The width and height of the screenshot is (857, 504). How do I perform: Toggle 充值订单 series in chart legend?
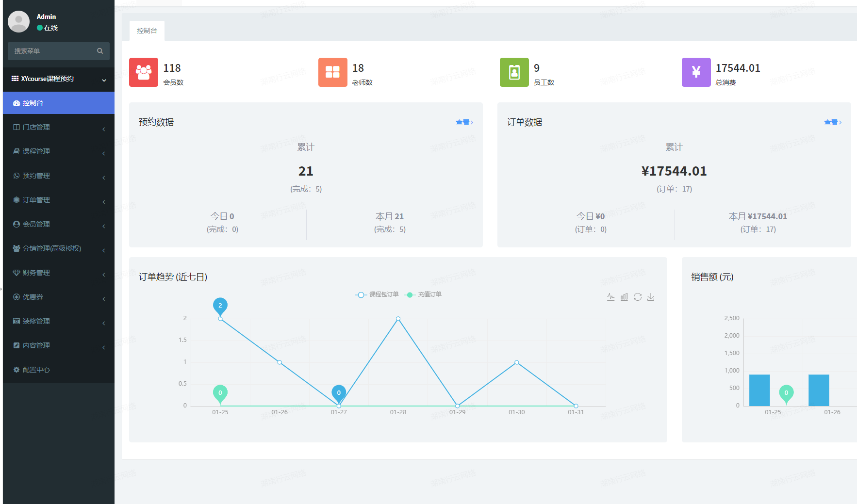423,294
